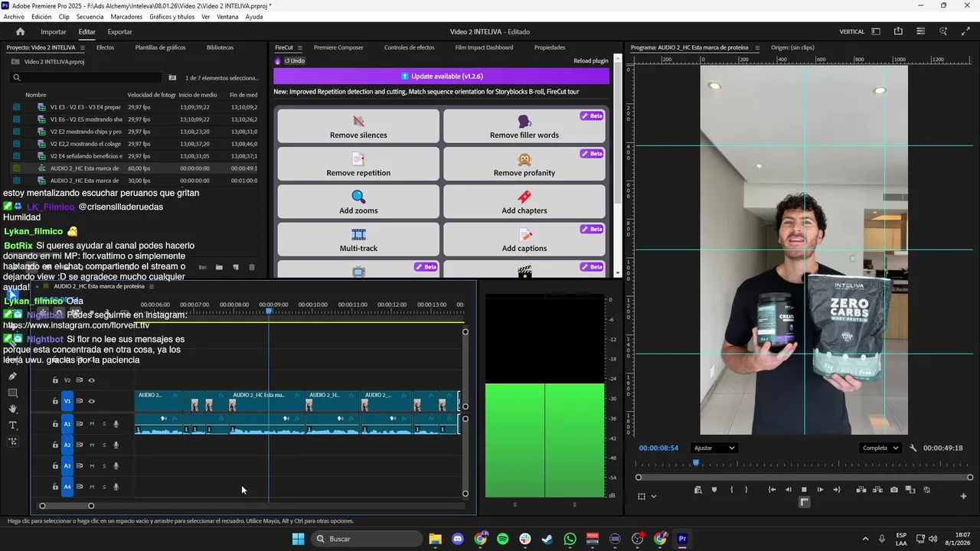The width and height of the screenshot is (980, 551).
Task: Click the Reload plugin link
Action: point(590,61)
